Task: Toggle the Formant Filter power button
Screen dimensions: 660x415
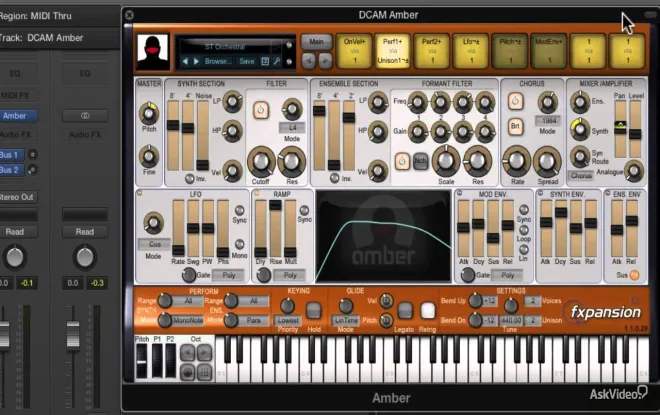Action: tap(402, 162)
